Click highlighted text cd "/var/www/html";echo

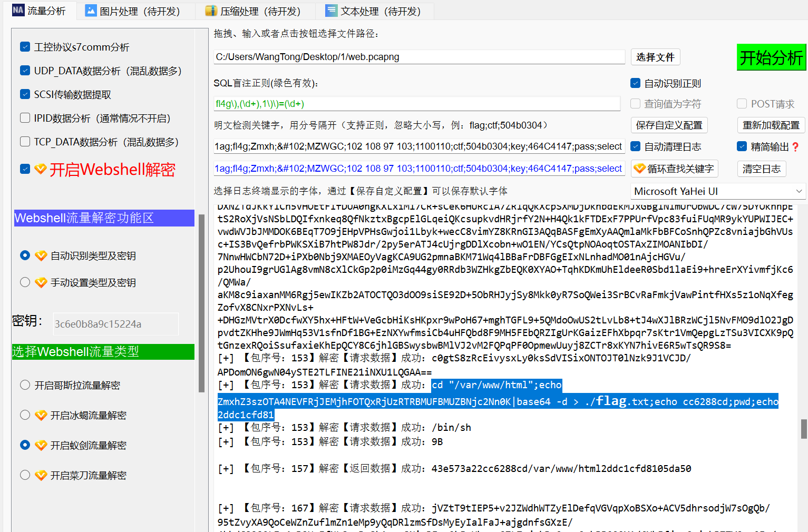[x=497, y=385]
